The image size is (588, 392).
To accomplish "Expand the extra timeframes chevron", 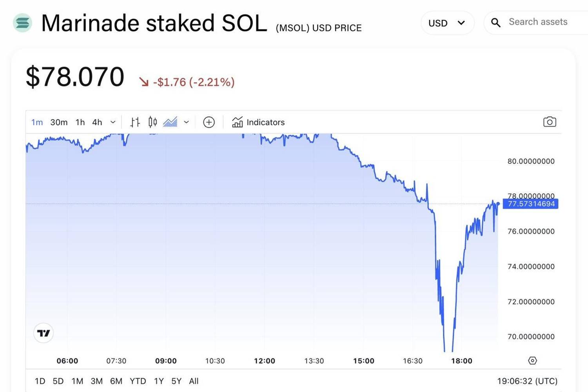I will 113,122.
